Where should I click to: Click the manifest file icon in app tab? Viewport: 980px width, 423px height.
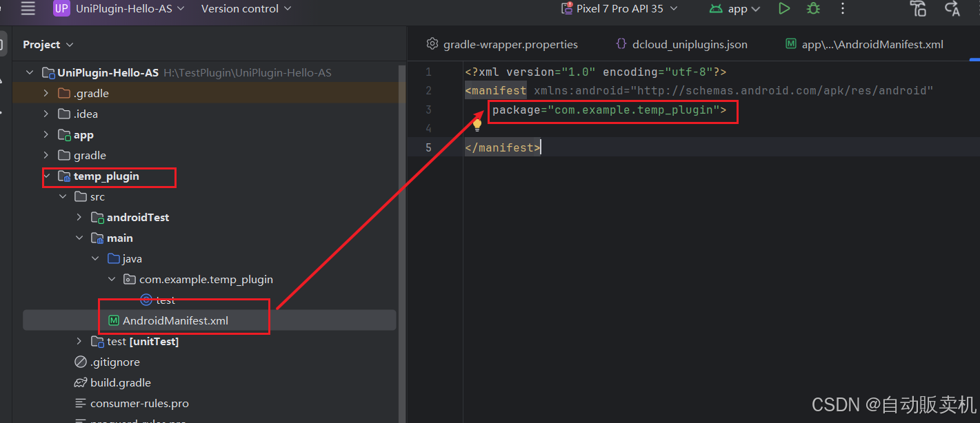tap(791, 44)
